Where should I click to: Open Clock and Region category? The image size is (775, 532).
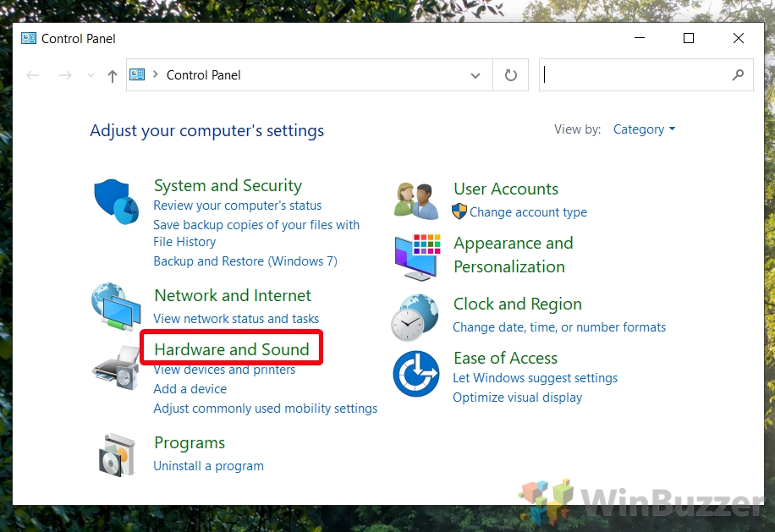pyautogui.click(x=518, y=304)
